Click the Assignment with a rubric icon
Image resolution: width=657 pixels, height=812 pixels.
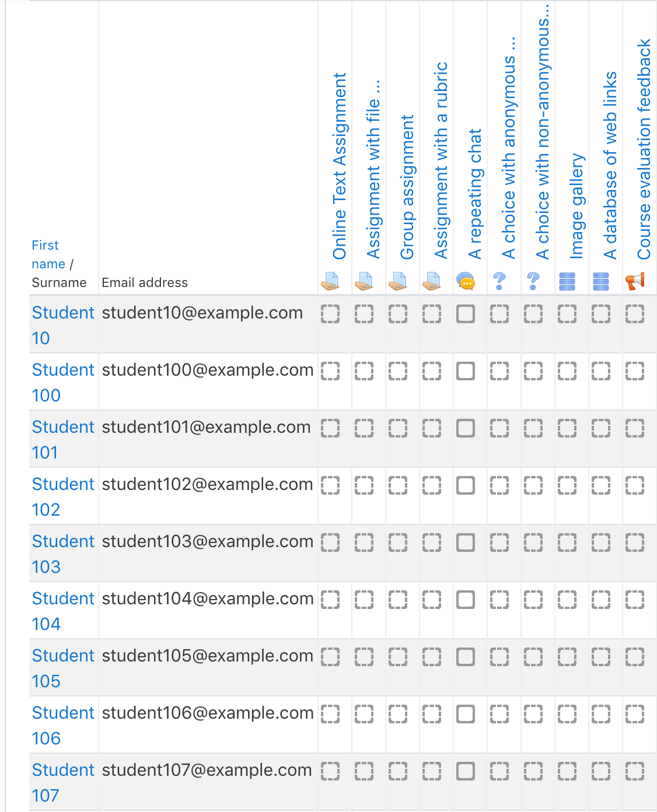tap(432, 282)
